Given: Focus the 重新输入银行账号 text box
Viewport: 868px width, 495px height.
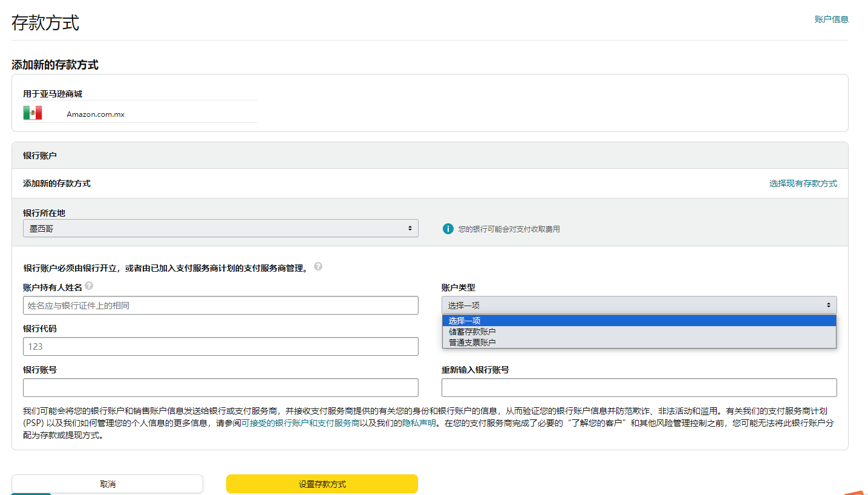Looking at the screenshot, I should click(x=639, y=387).
